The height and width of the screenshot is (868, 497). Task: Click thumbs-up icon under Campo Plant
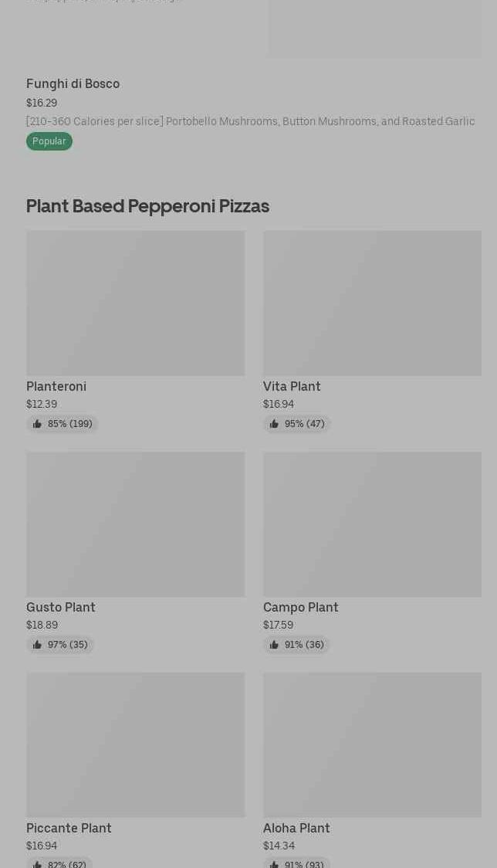(x=274, y=645)
